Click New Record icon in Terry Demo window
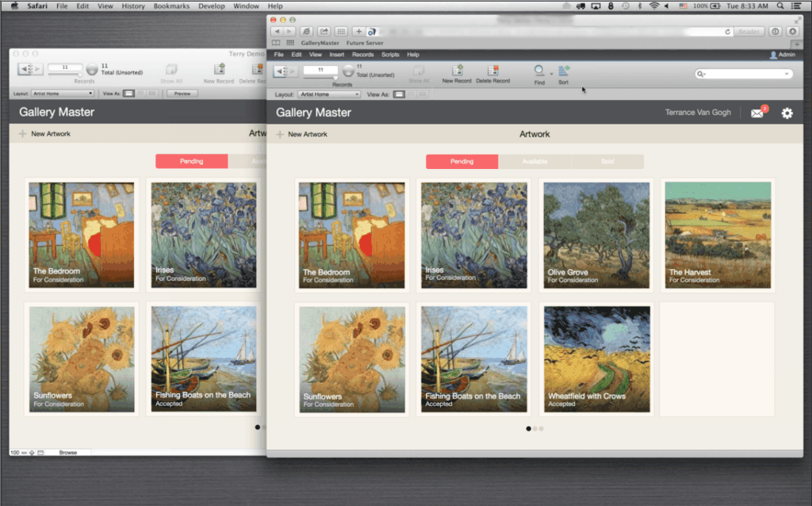Image resolution: width=812 pixels, height=506 pixels. pyautogui.click(x=219, y=70)
